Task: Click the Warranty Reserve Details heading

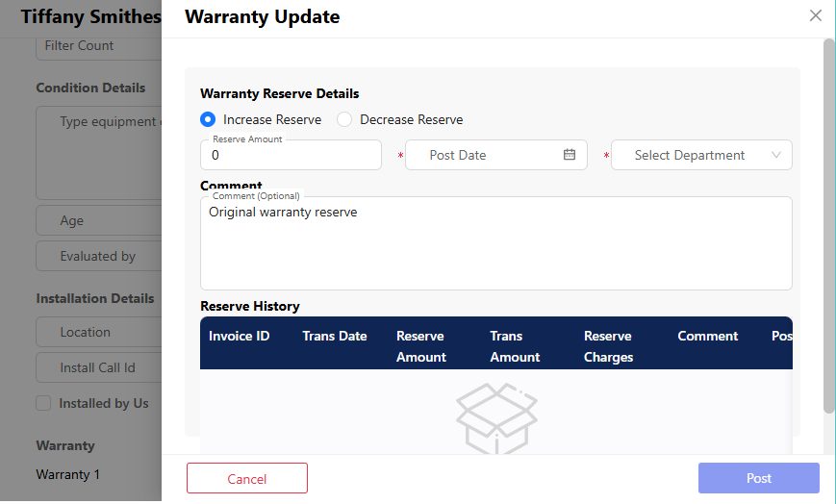Action: point(279,93)
